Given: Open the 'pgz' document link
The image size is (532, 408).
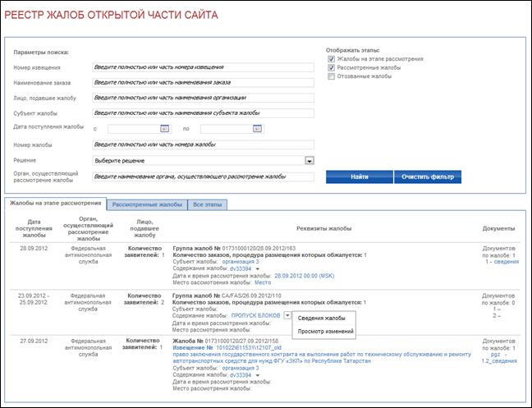Looking at the screenshot, I should [495, 354].
